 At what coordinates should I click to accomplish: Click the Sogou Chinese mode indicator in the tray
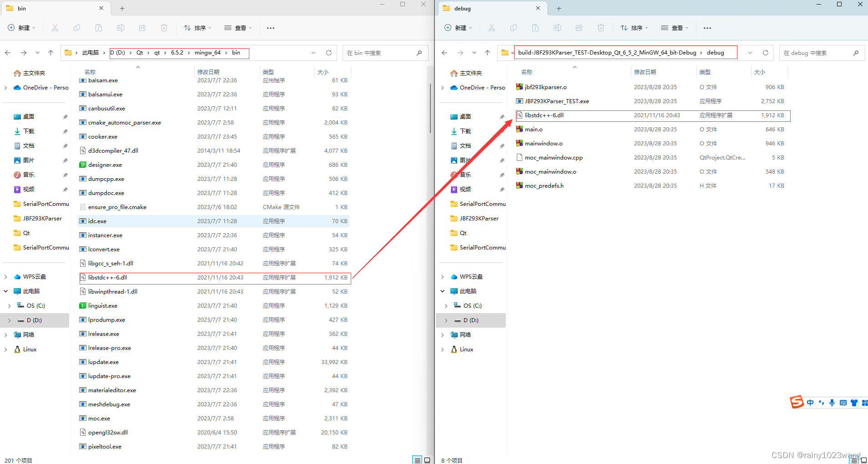pos(810,403)
